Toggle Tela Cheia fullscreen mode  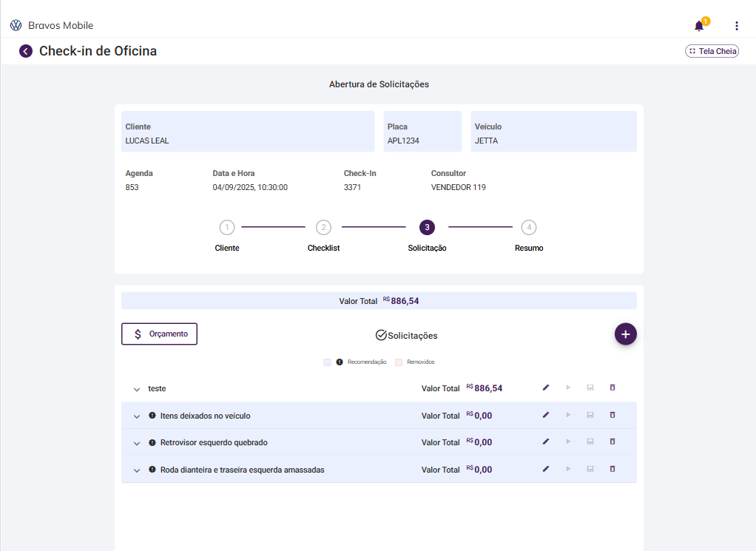(712, 51)
